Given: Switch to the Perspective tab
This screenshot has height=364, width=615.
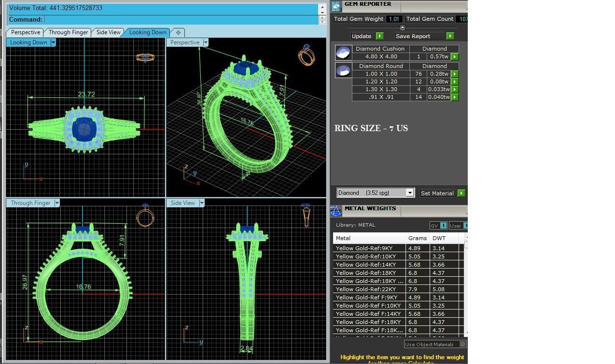Looking at the screenshot, I should click(x=25, y=32).
